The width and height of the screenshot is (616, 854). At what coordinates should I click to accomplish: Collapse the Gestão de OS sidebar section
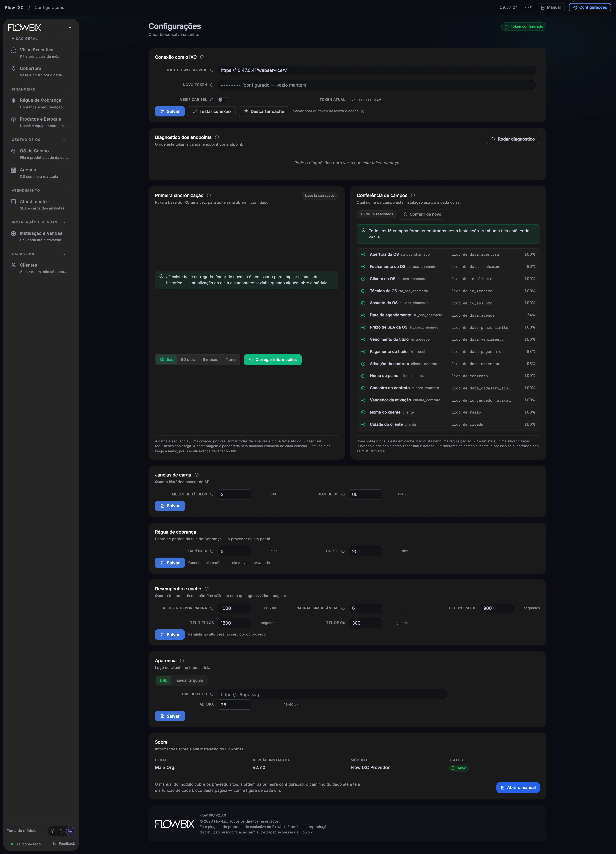click(x=64, y=140)
